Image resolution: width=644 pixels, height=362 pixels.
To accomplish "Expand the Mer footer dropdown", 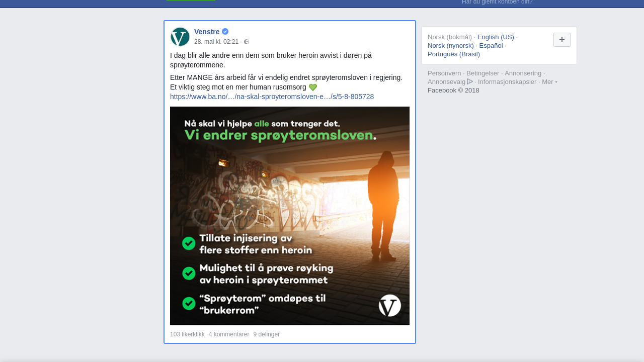I will [x=549, y=81].
